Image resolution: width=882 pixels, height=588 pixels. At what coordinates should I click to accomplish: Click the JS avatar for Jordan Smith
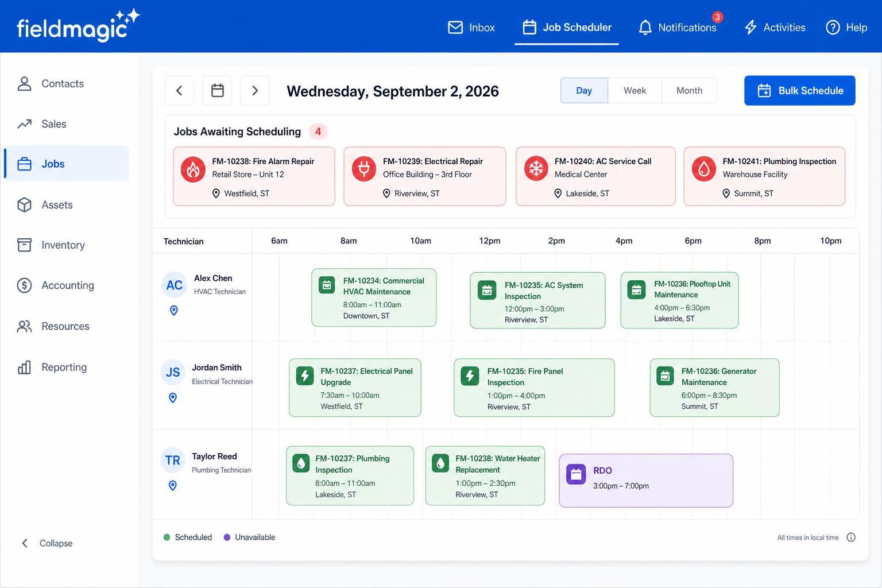coord(173,372)
